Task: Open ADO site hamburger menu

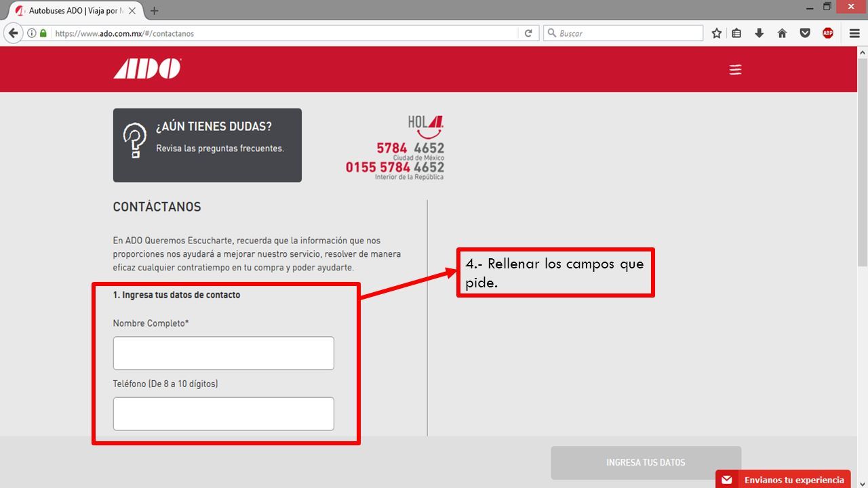Action: pos(735,70)
